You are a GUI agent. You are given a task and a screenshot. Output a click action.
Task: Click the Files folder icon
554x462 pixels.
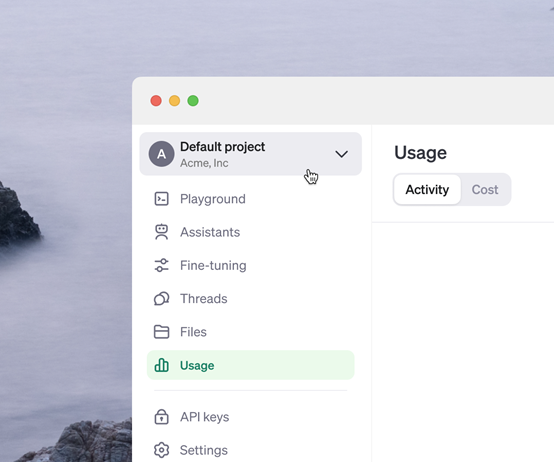[x=161, y=332]
